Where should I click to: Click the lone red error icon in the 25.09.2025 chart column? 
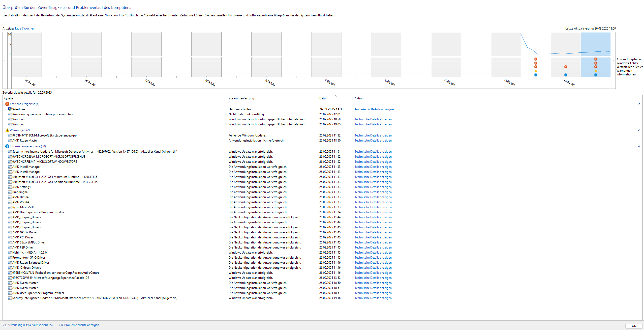click(566, 67)
